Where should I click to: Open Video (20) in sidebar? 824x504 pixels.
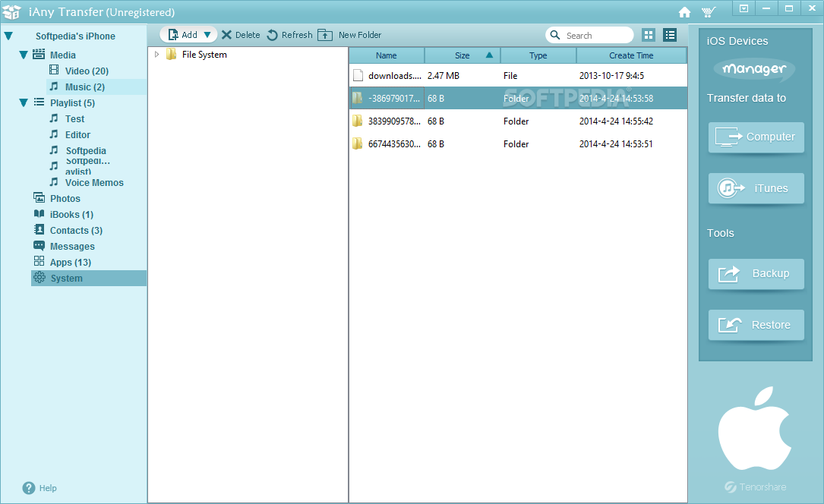[87, 71]
